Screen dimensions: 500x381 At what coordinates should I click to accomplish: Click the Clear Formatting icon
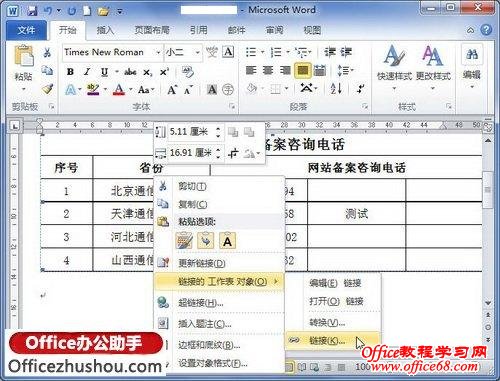pyautogui.click(x=188, y=72)
